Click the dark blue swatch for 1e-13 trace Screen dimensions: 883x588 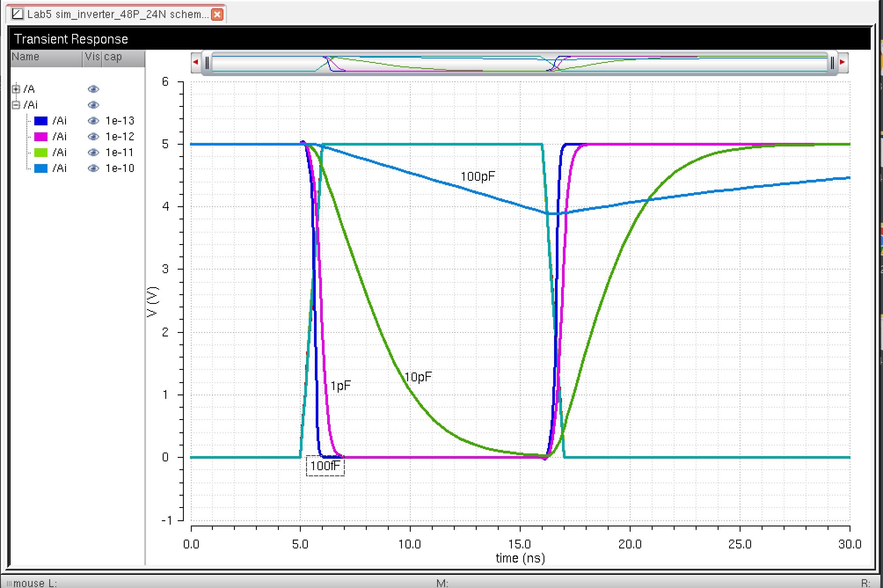(x=41, y=121)
